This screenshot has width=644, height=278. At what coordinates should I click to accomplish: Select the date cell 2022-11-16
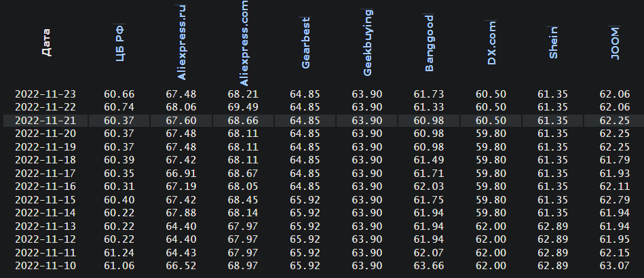[45, 186]
